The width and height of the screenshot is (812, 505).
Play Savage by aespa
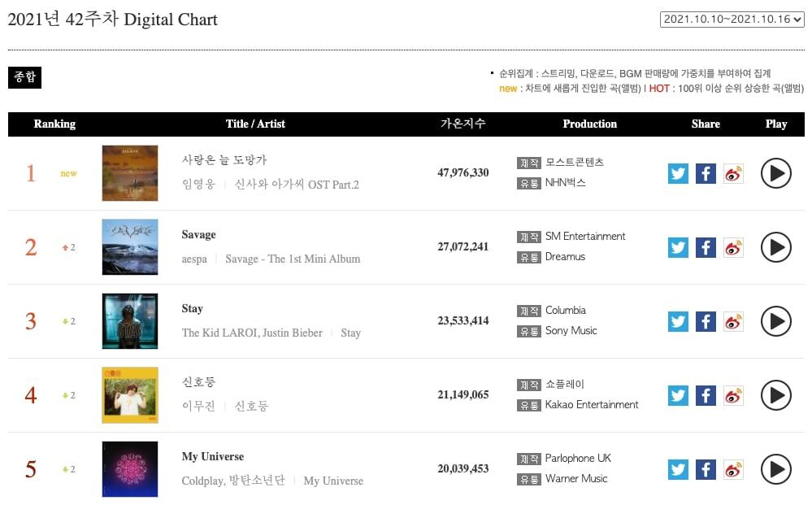coord(775,247)
